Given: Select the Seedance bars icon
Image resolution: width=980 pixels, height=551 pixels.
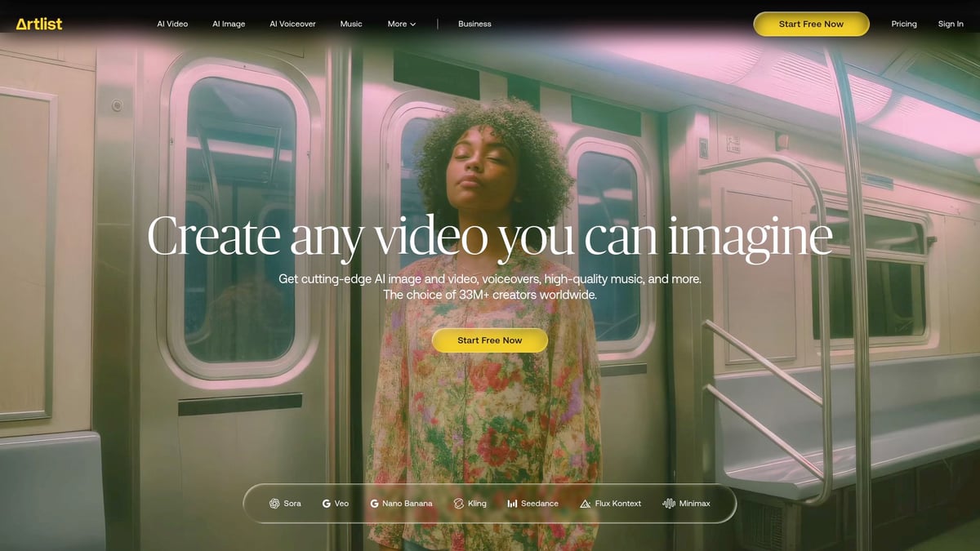Looking at the screenshot, I should 512,504.
